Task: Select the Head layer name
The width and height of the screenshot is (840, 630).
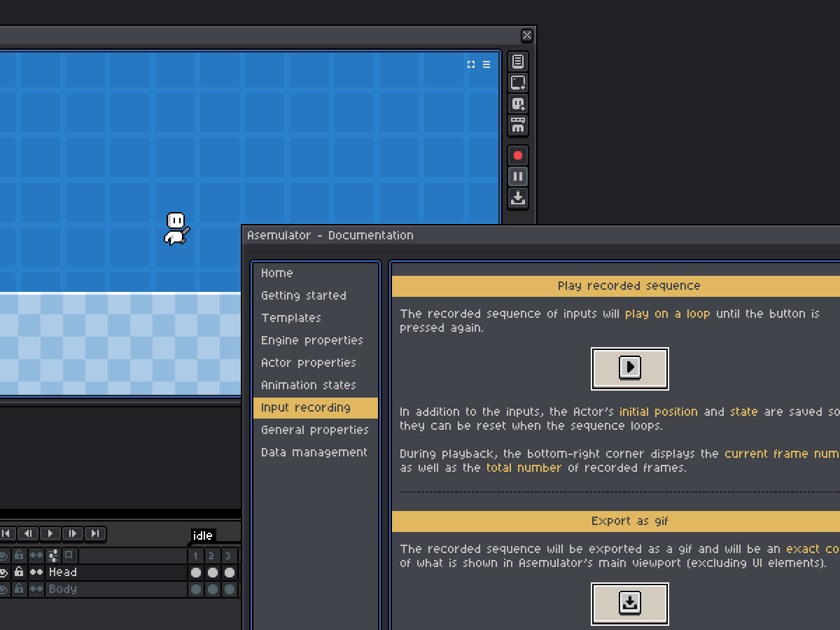Action: coord(63,573)
